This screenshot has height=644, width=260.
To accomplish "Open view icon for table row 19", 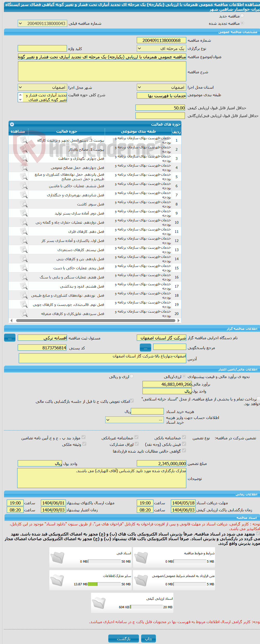I will coord(24,305).
